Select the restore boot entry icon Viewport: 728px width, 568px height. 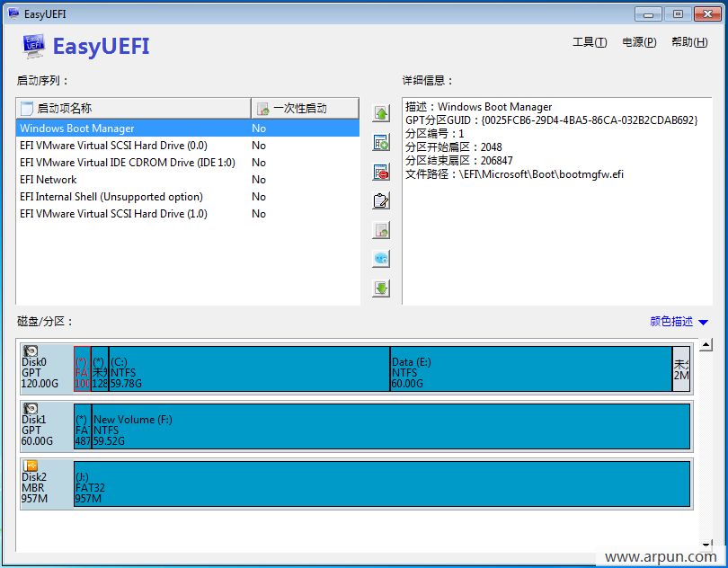(380, 258)
